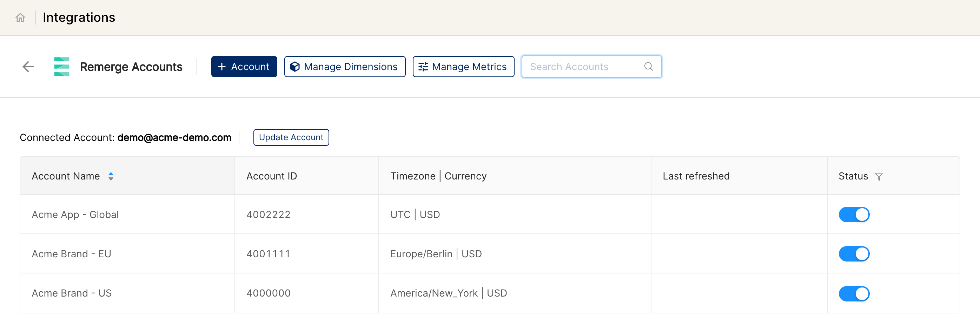980x319 pixels.
Task: Open Manage Dimensions
Action: tap(345, 67)
